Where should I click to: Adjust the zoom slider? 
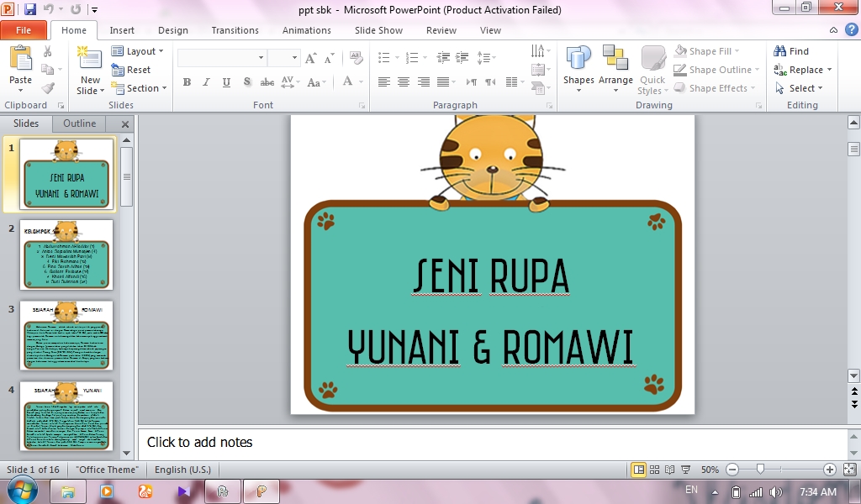pyautogui.click(x=760, y=470)
